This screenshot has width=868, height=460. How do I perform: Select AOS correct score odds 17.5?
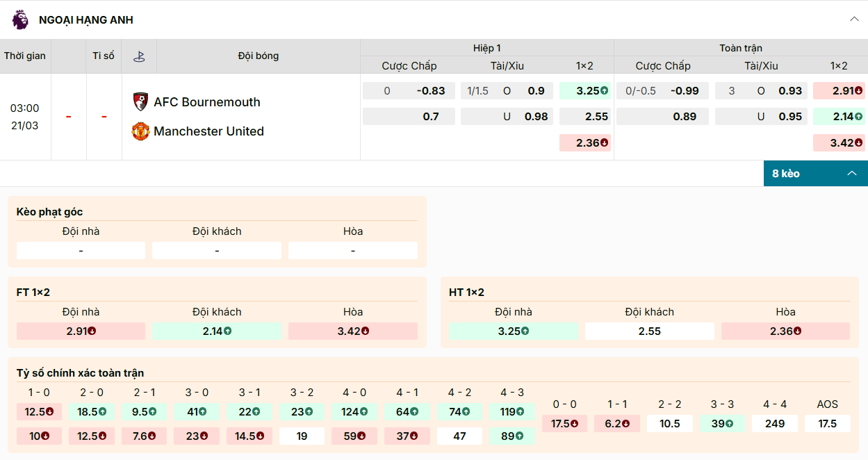coord(827,423)
